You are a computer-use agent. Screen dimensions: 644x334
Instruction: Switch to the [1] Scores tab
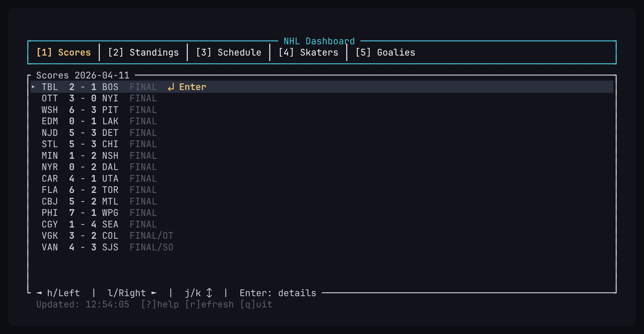coord(64,53)
